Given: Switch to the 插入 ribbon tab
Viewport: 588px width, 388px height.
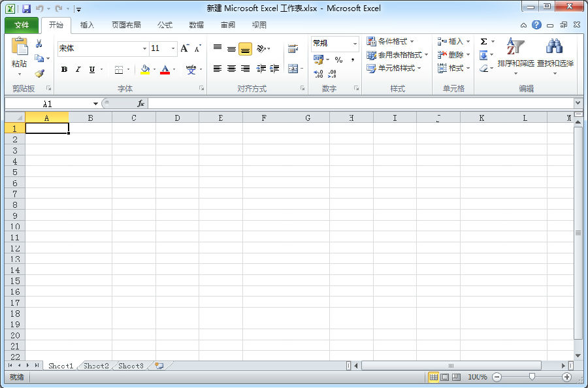Looking at the screenshot, I should (x=88, y=25).
